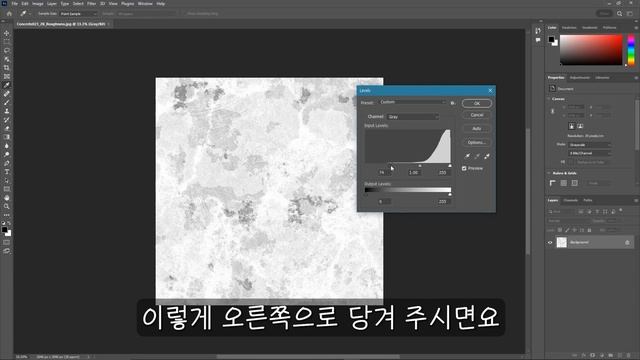Click the foreground color swatch in toolbar
This screenshot has width=640, height=360.
coord(4,230)
